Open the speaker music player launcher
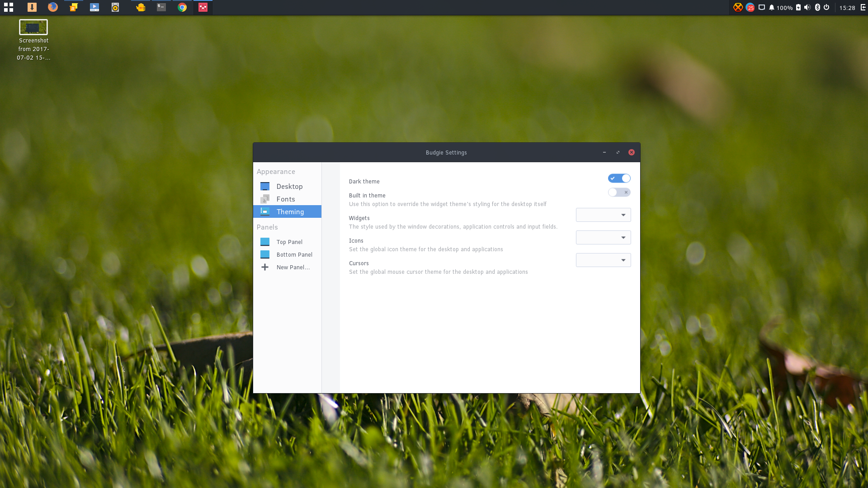The height and width of the screenshot is (488, 868). click(x=115, y=7)
